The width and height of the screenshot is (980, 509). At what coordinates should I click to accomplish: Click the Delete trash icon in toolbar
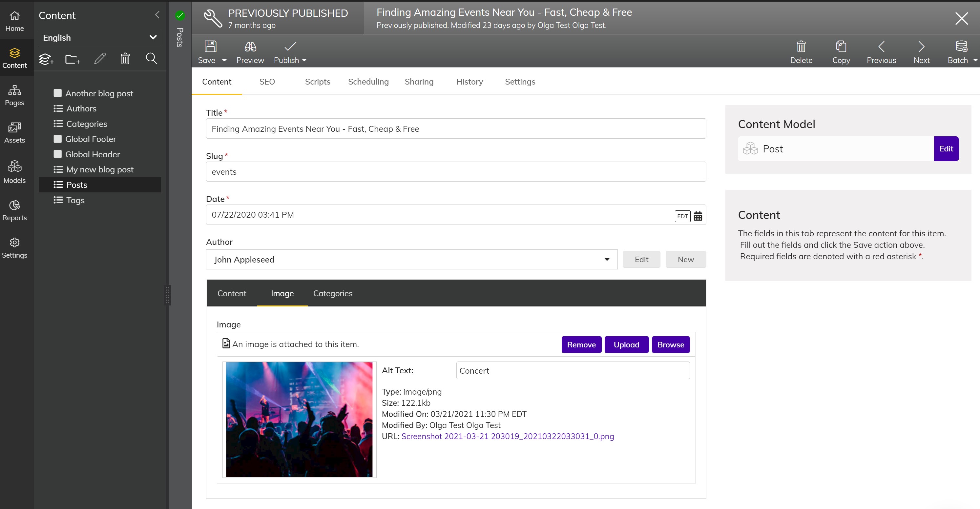click(801, 47)
